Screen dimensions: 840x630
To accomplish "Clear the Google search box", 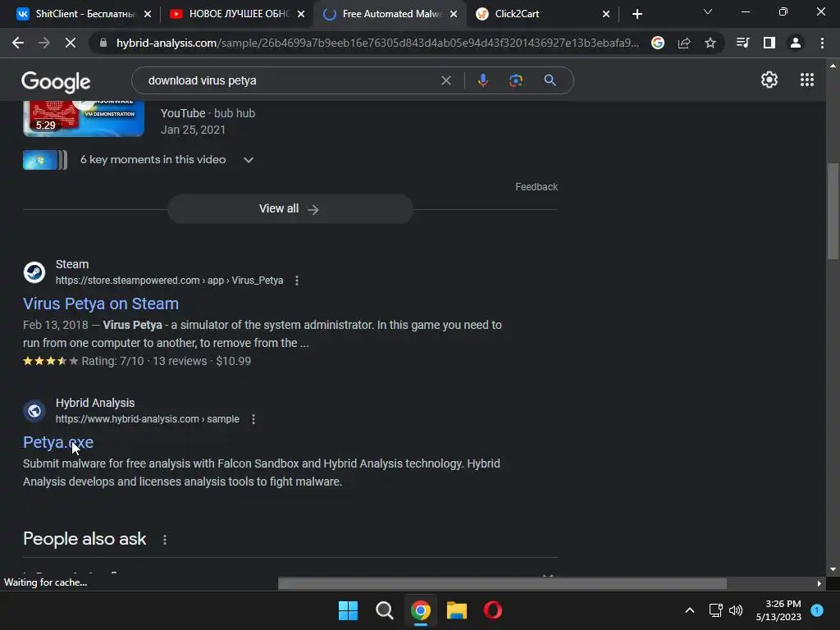I will 445,80.
